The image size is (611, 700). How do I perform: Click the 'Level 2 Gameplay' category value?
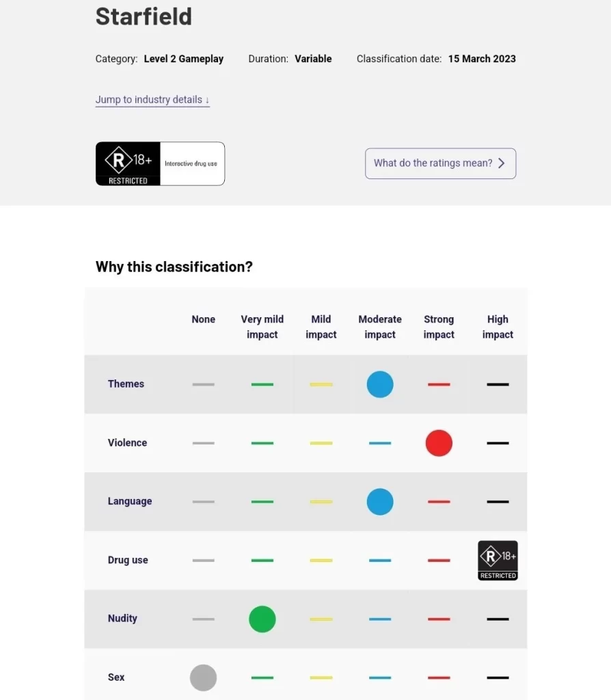pyautogui.click(x=184, y=59)
